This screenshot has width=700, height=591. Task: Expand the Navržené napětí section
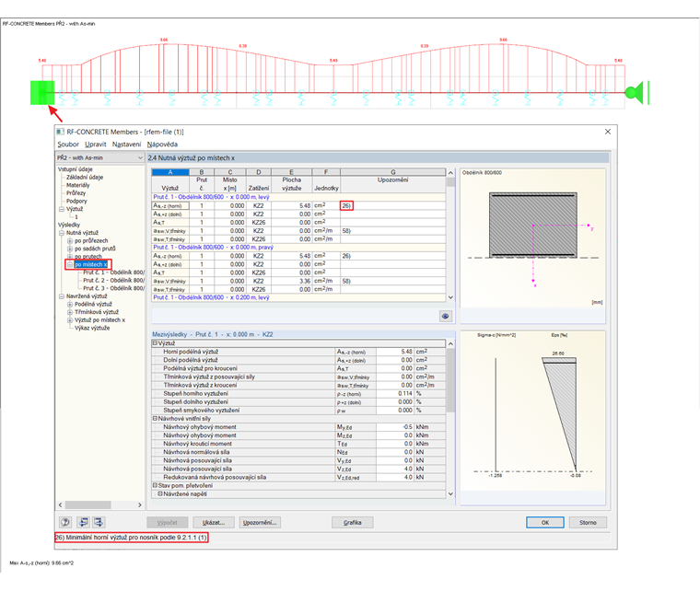point(160,493)
